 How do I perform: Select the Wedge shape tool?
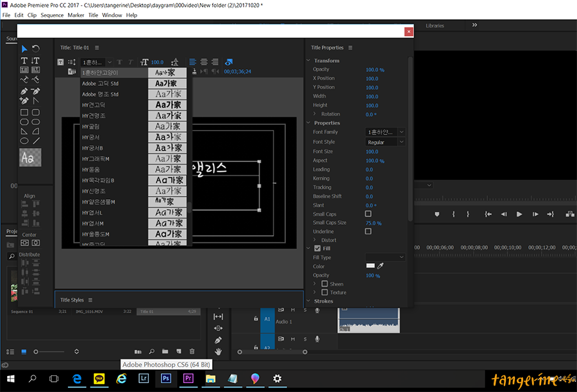[x=24, y=131]
